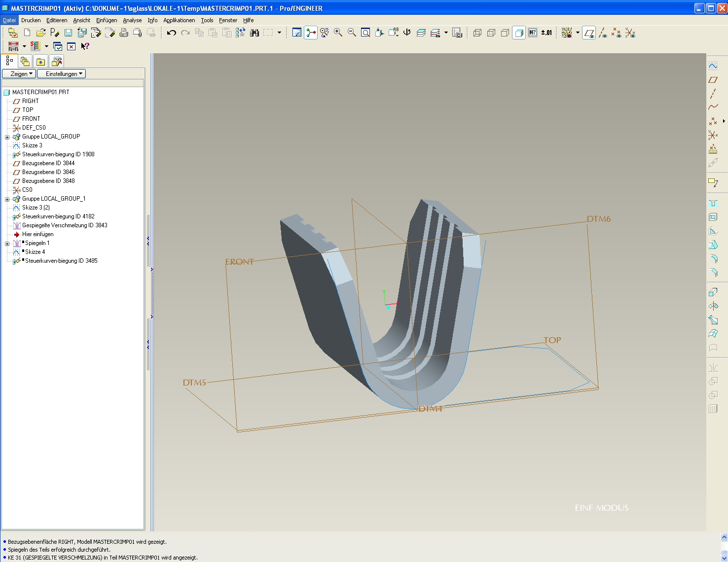This screenshot has width=728, height=562.
Task: Open the Einfügen menu
Action: (107, 20)
